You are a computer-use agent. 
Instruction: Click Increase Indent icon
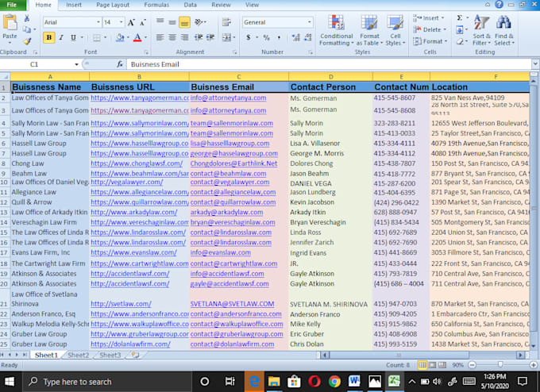click(210, 37)
